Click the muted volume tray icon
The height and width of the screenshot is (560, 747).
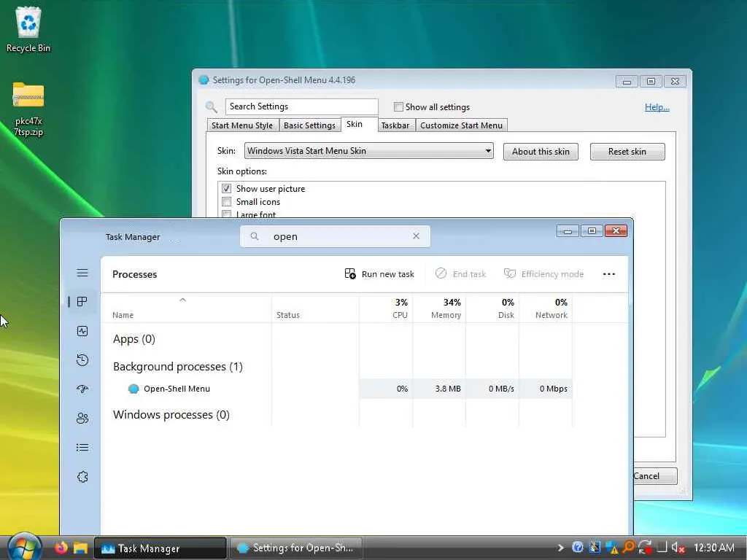tap(678, 548)
